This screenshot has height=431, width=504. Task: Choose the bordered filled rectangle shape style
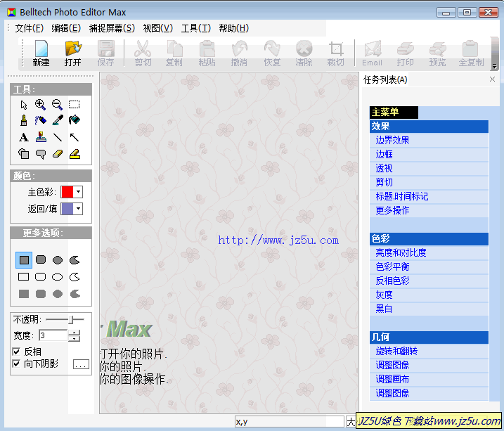click(24, 260)
